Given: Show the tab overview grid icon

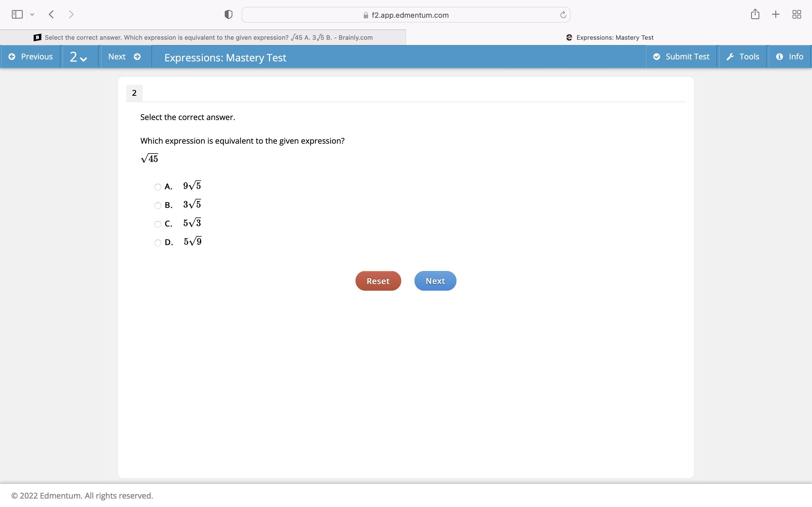Looking at the screenshot, I should (x=796, y=14).
